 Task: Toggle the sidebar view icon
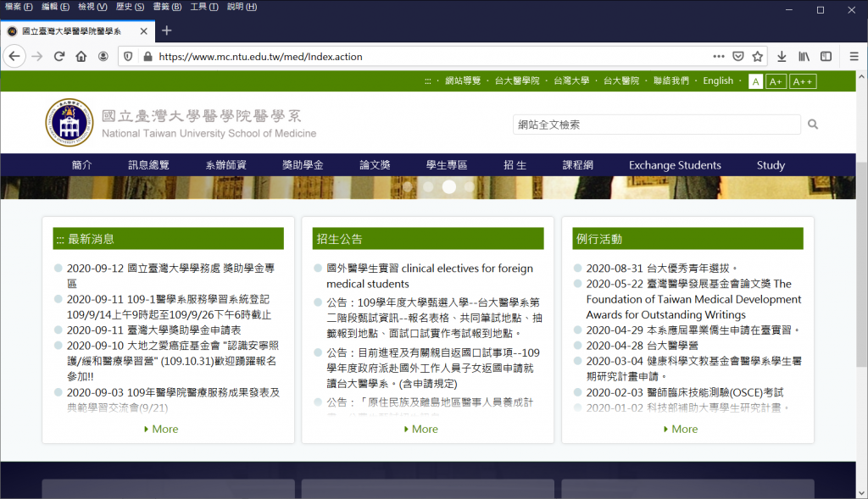(x=826, y=57)
